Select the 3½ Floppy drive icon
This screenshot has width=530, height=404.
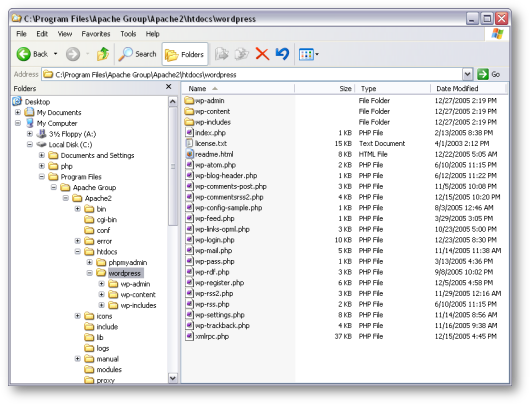click(x=42, y=134)
